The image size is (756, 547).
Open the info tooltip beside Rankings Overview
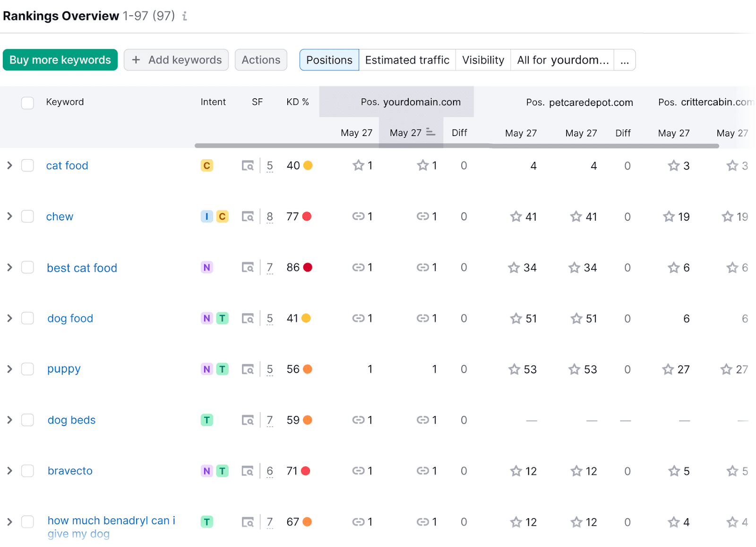(x=184, y=17)
